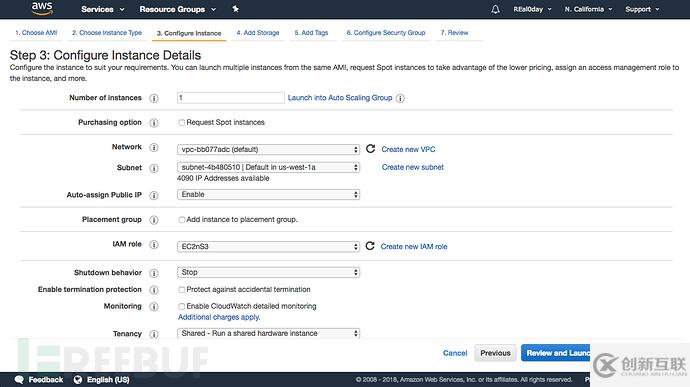Click info icon next to Purchasing option
Image resolution: width=690 pixels, height=387 pixels.
click(154, 123)
